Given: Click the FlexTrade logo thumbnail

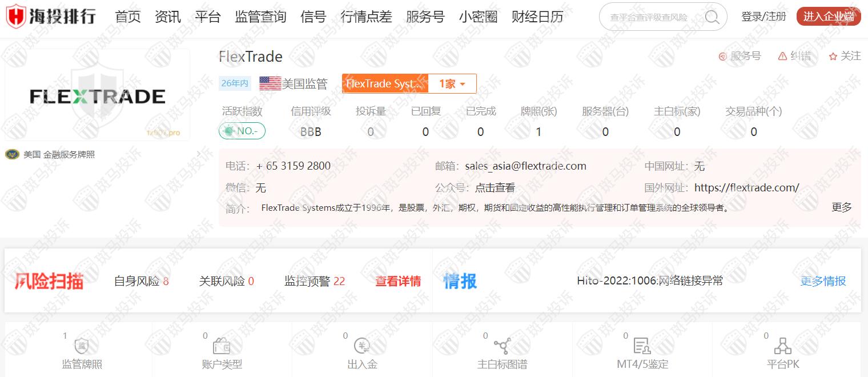Looking at the screenshot, I should click(x=97, y=95).
